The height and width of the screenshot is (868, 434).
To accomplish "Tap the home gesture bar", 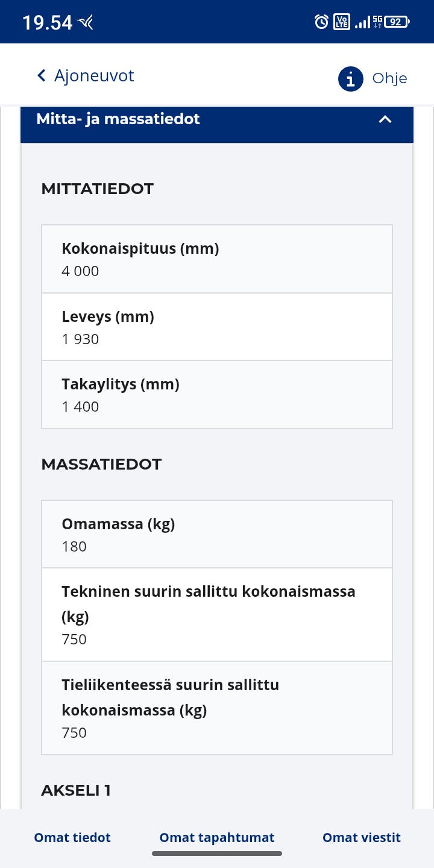I will [217, 854].
